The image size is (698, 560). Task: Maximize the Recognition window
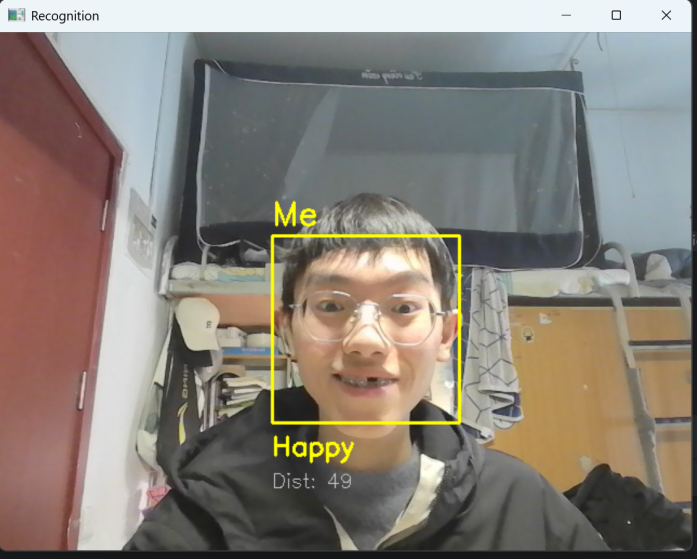click(x=616, y=16)
